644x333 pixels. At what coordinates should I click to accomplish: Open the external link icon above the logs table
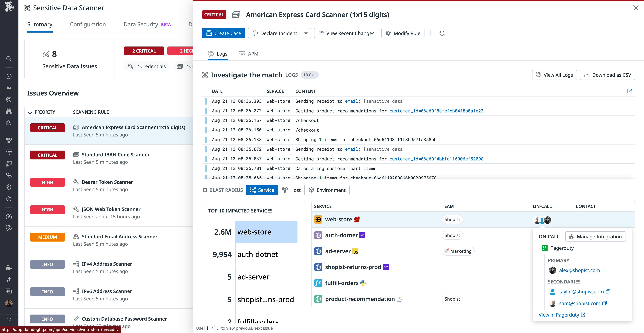(x=630, y=91)
